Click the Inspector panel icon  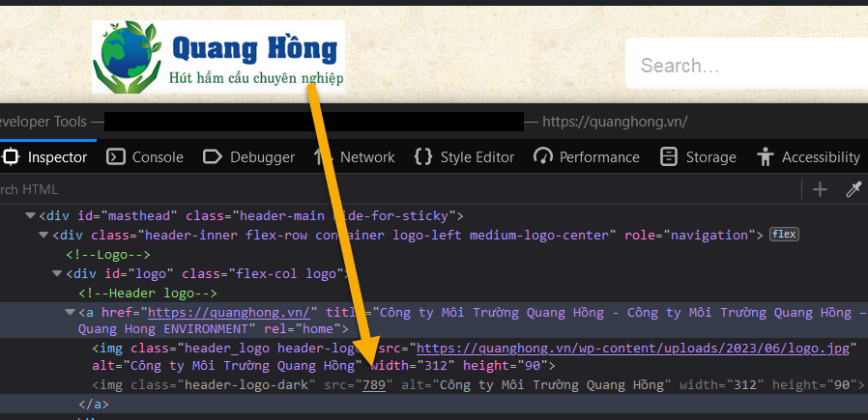point(11,157)
